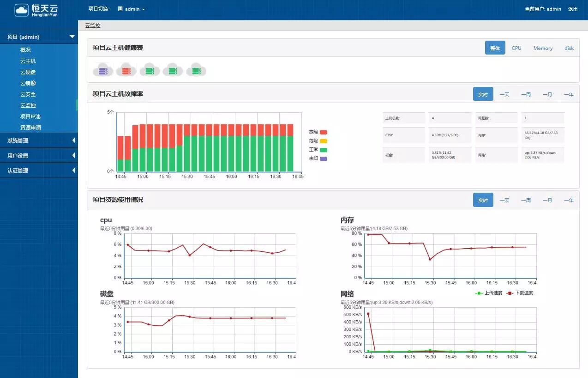
Task: Select 一月 in 项目云主机故障率 panel
Action: click(547, 94)
